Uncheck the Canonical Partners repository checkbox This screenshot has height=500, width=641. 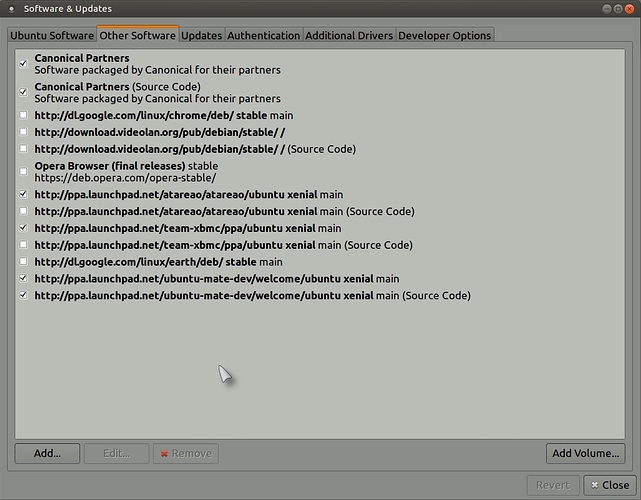click(23, 64)
